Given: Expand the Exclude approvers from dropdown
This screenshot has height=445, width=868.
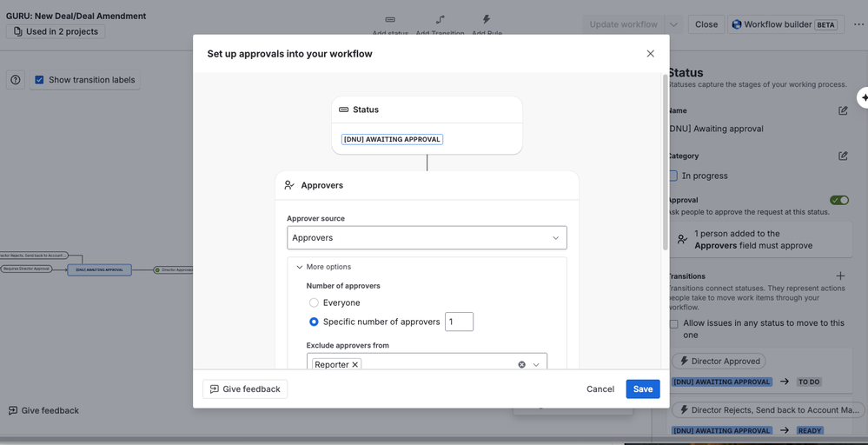Looking at the screenshot, I should (x=536, y=365).
